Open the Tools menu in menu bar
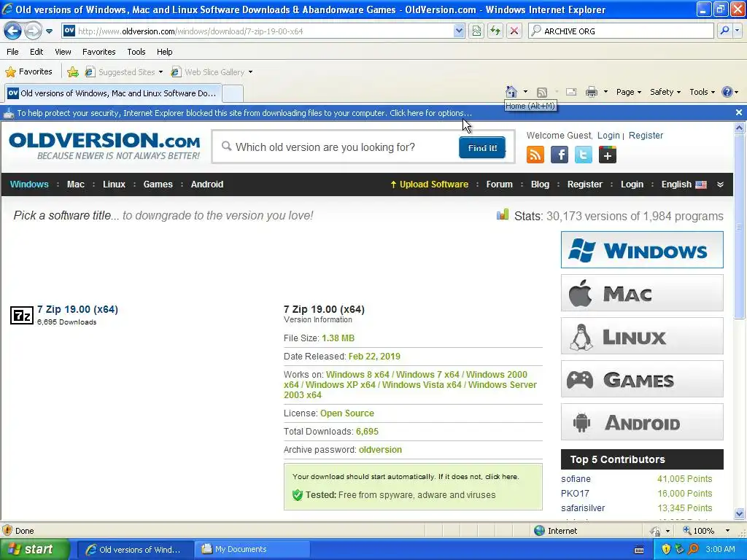The image size is (747, 560). pos(136,52)
